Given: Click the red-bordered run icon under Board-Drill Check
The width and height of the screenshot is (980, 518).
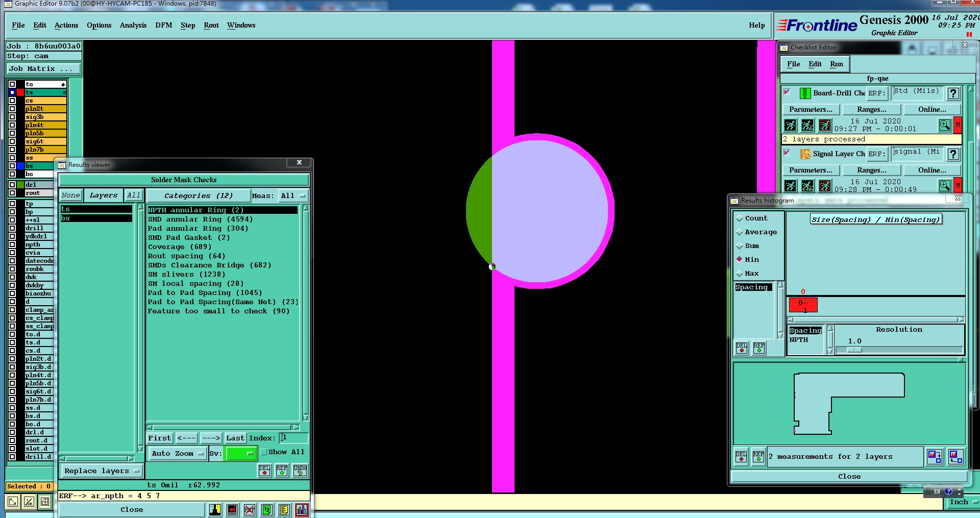Looking at the screenshot, I should 825,125.
